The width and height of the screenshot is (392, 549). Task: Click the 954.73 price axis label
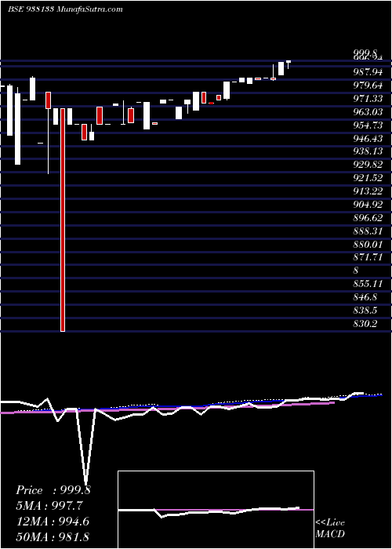[x=368, y=125]
